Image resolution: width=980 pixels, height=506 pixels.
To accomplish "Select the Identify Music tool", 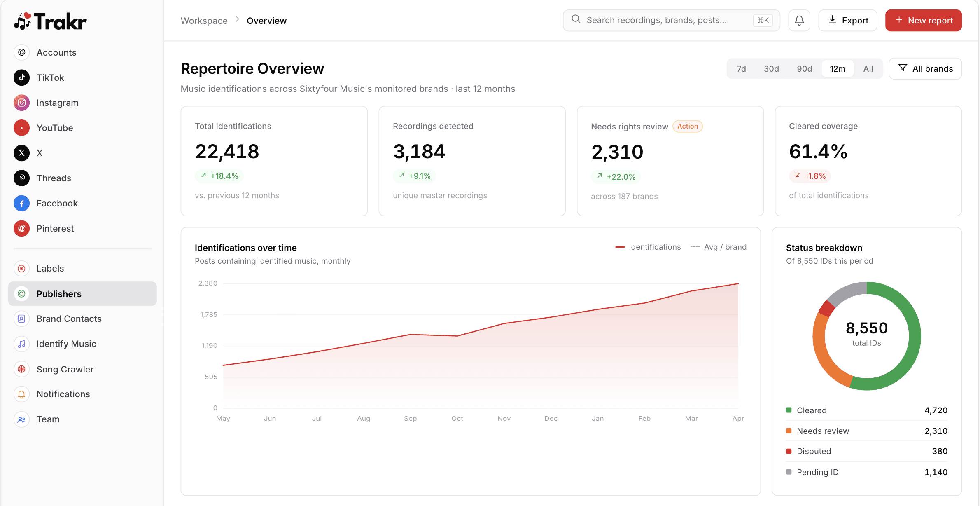I will pyautogui.click(x=66, y=344).
